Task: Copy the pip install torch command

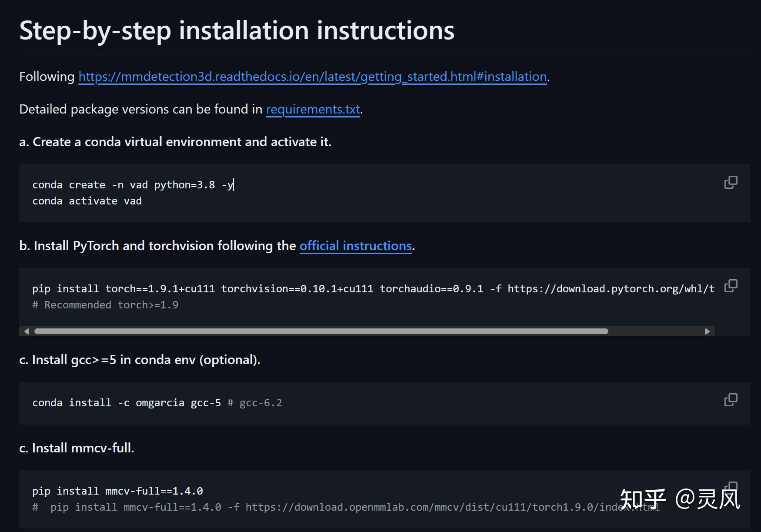Action: pos(731,286)
